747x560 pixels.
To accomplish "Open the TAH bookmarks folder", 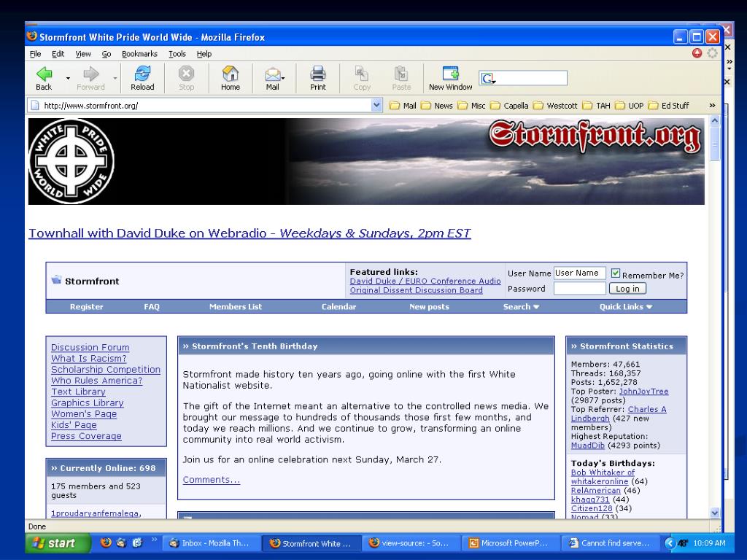I will click(597, 106).
